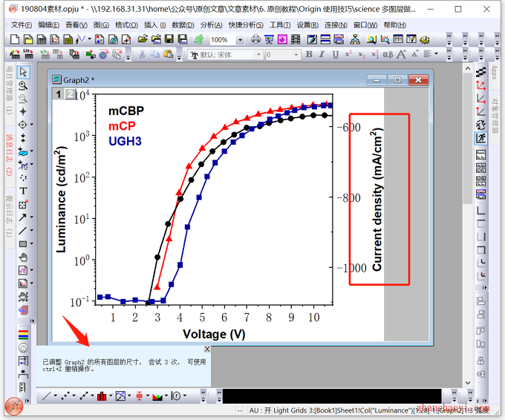Open the New Function Plot tool
Viewport: 505px width, 420px height.
click(x=81, y=39)
